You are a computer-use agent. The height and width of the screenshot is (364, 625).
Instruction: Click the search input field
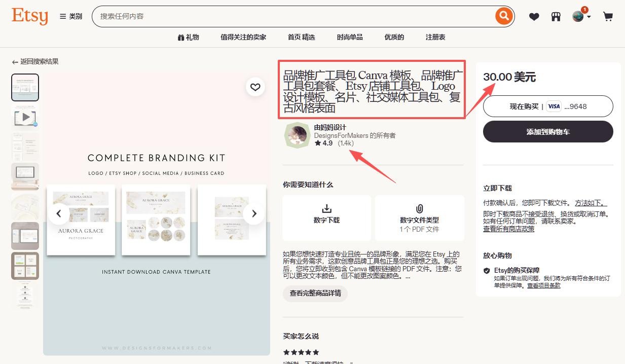294,16
